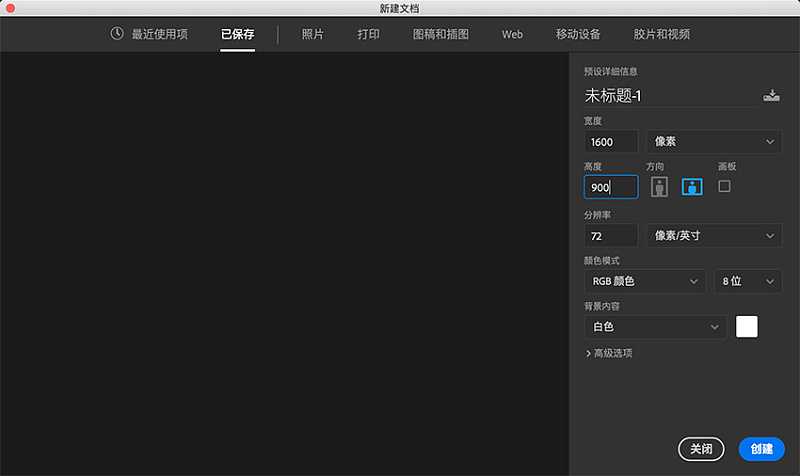Open the 白色 background content dropdown

click(x=655, y=327)
